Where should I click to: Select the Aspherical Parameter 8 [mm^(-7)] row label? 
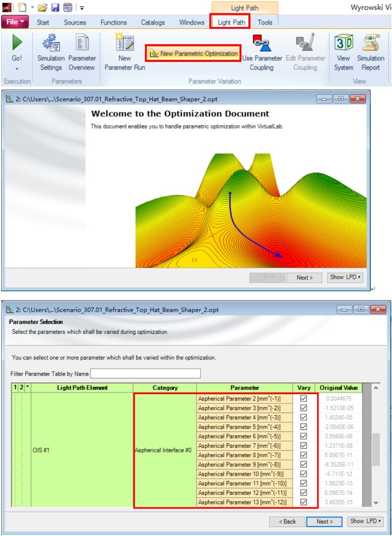(245, 455)
